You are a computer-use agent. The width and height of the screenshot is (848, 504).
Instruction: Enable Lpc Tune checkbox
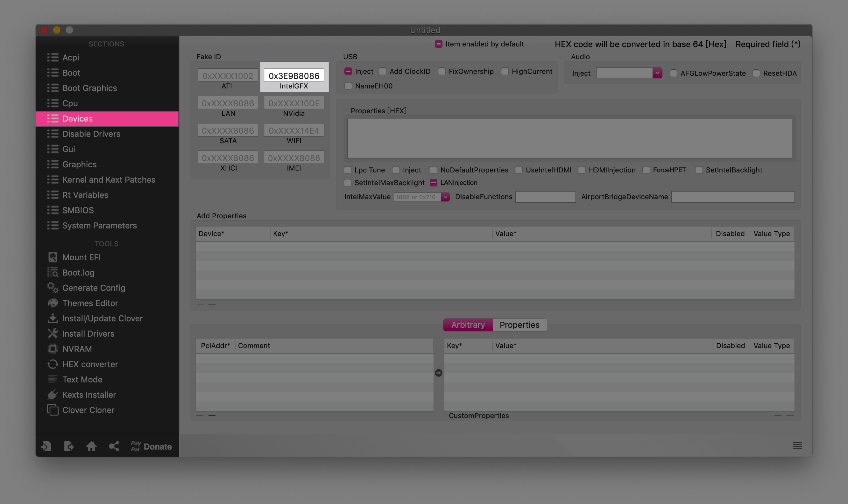pos(348,170)
